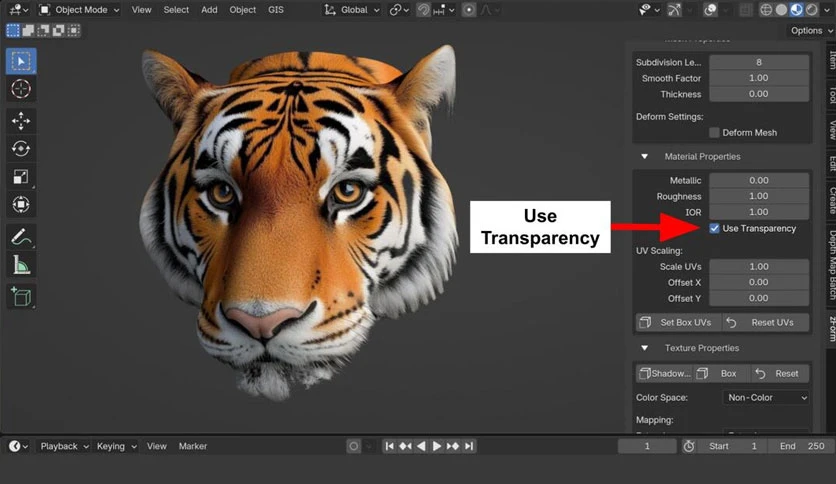The width and height of the screenshot is (836, 484).
Task: Collapse the Texture Properties section
Action: 645,348
